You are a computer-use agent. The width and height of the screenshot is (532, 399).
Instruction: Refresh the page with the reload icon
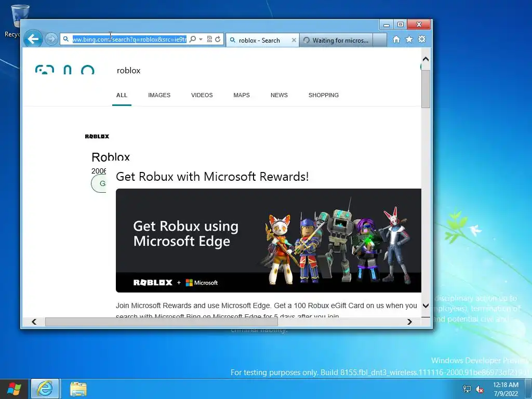pos(218,39)
